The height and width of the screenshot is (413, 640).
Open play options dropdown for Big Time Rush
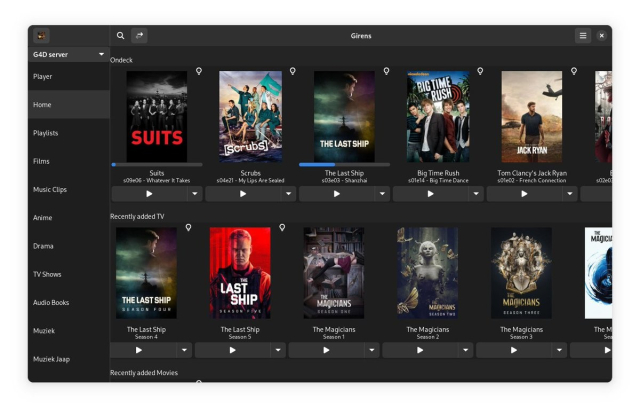pos(476,194)
